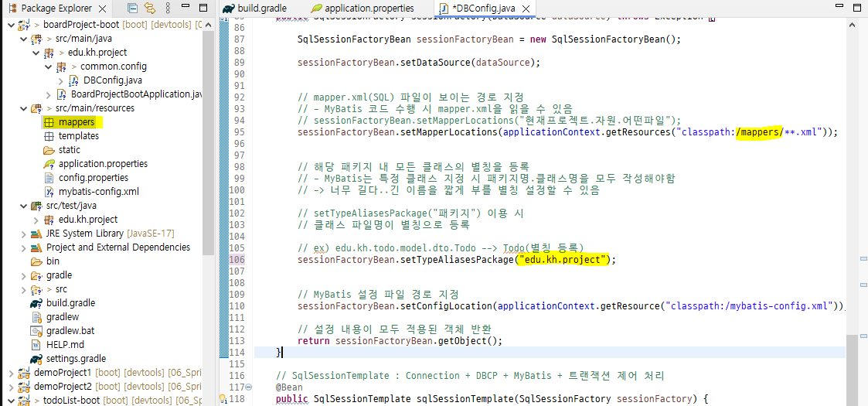Click line number 106 in the gutter
Viewport: 868px width, 406px height.
[x=237, y=259]
